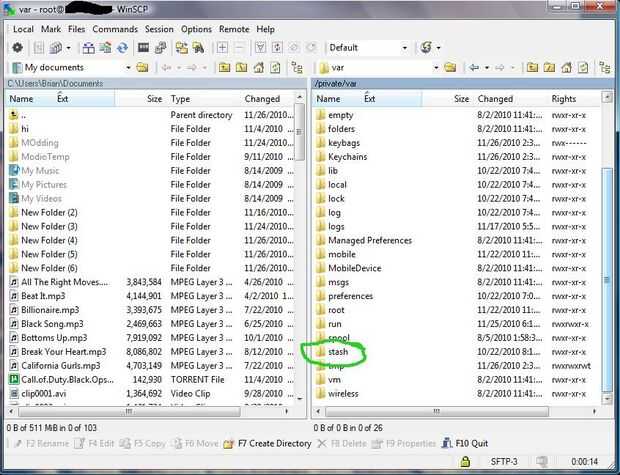Open the terminal console icon
This screenshot has height=475, width=620.
(143, 48)
